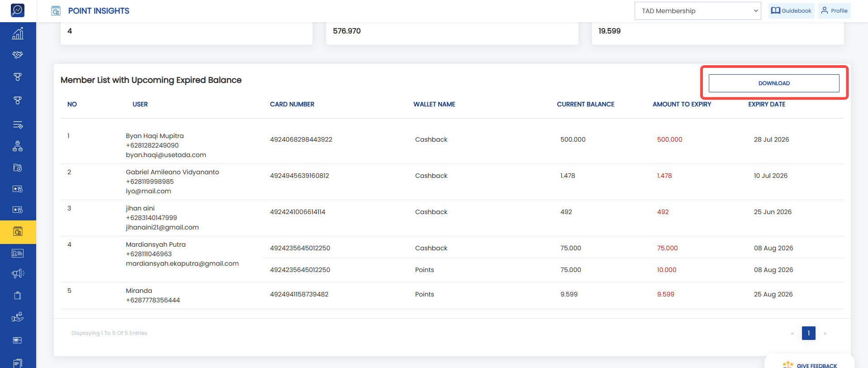Click the CURRENT BALANCE column header
The width and height of the screenshot is (868, 368).
tap(586, 104)
